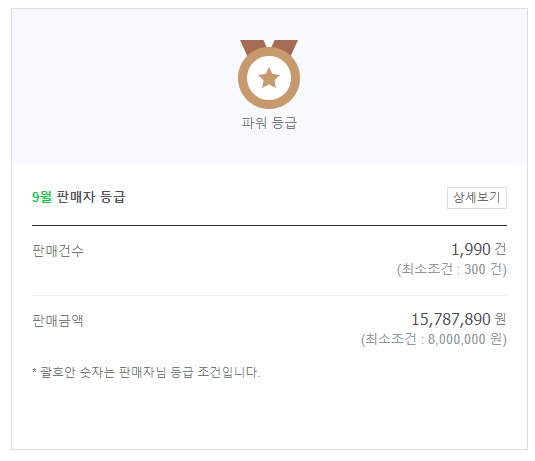The width and height of the screenshot is (535, 461).
Task: Click the minimum condition 300 건 text
Action: [x=452, y=269]
